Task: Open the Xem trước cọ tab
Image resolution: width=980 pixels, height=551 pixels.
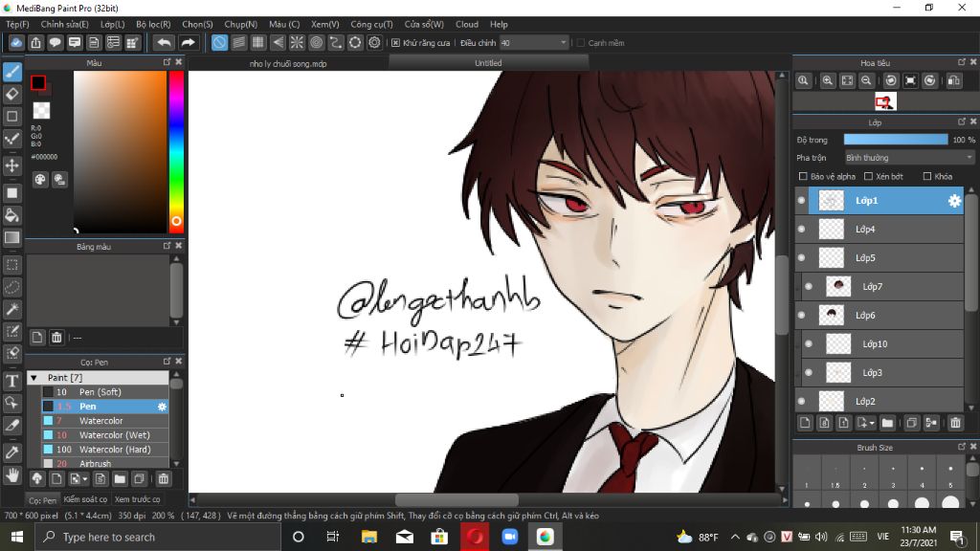Action: click(137, 499)
